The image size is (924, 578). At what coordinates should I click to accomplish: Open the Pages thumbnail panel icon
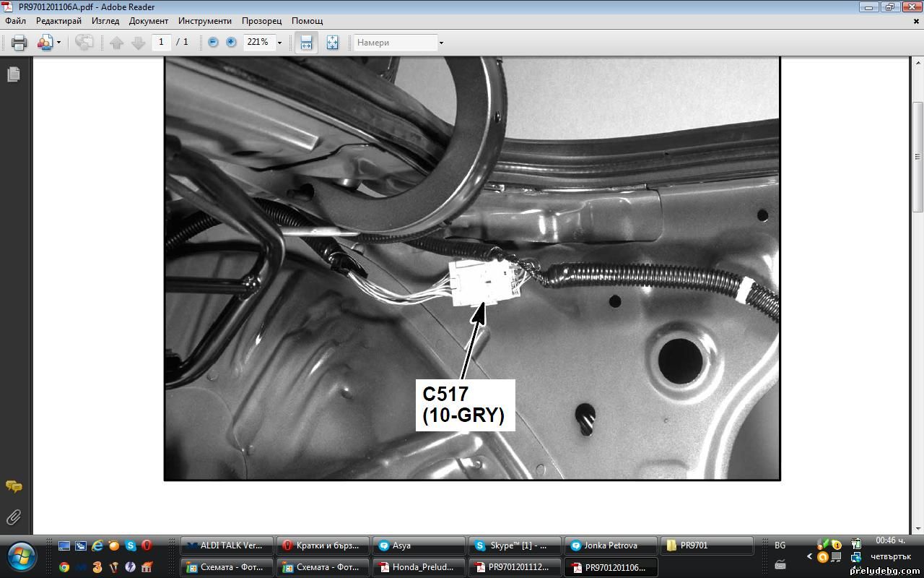click(x=14, y=74)
